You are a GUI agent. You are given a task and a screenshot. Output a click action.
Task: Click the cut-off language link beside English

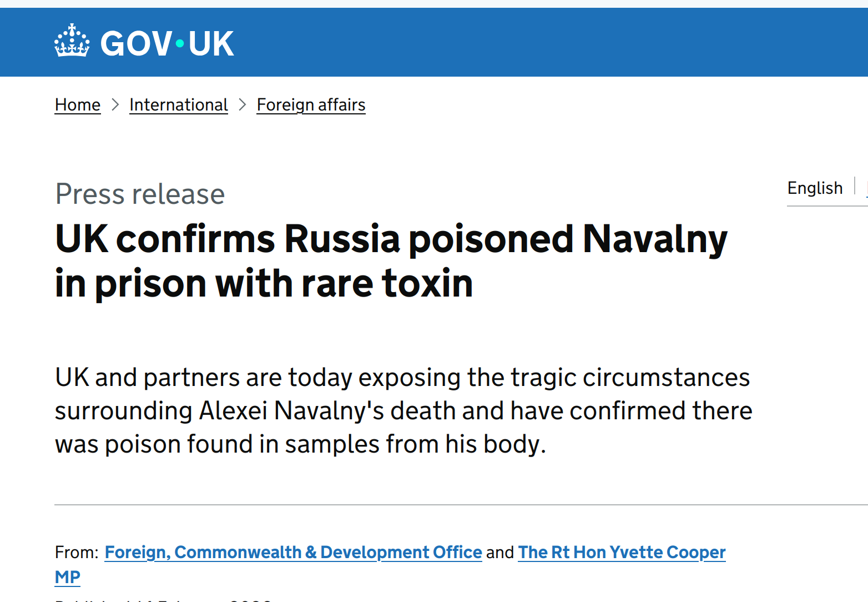tap(866, 188)
